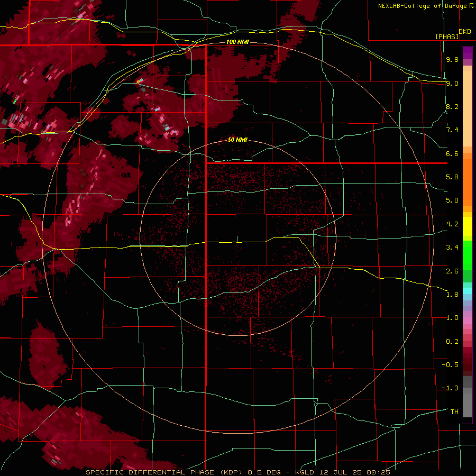This screenshot has height=476, width=476.
Task: Click the pink segment near 1.0
Action: click(x=467, y=321)
